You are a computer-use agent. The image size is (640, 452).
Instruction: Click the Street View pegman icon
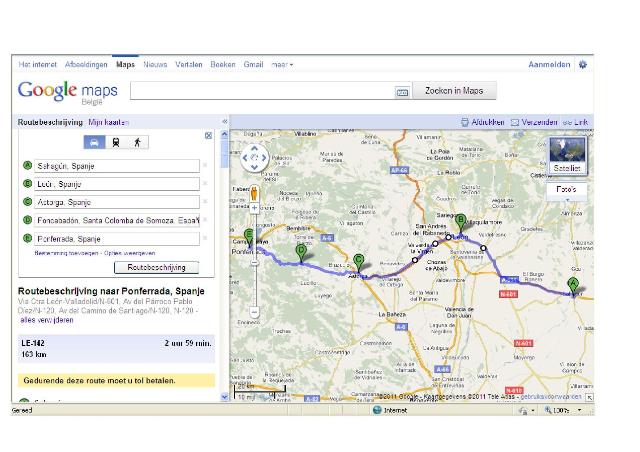pos(254,193)
